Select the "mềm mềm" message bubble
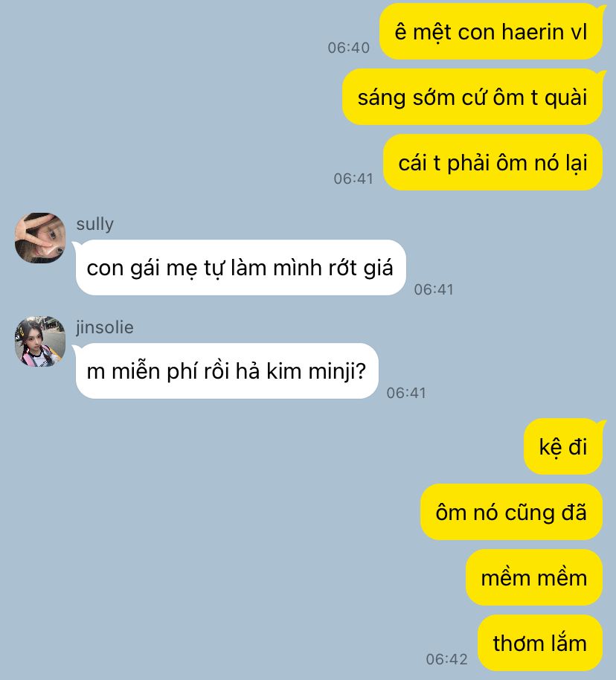Image resolution: width=616 pixels, height=680 pixels. pyautogui.click(x=534, y=577)
